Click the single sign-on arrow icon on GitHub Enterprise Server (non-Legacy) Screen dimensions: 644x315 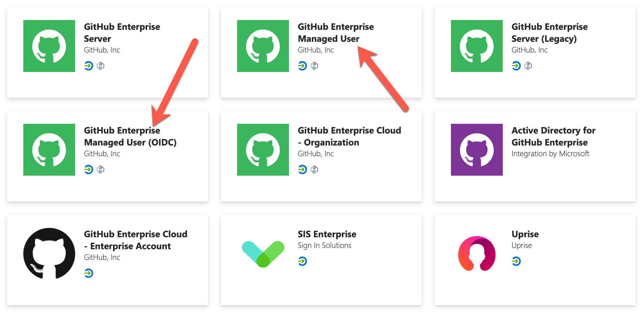point(89,66)
